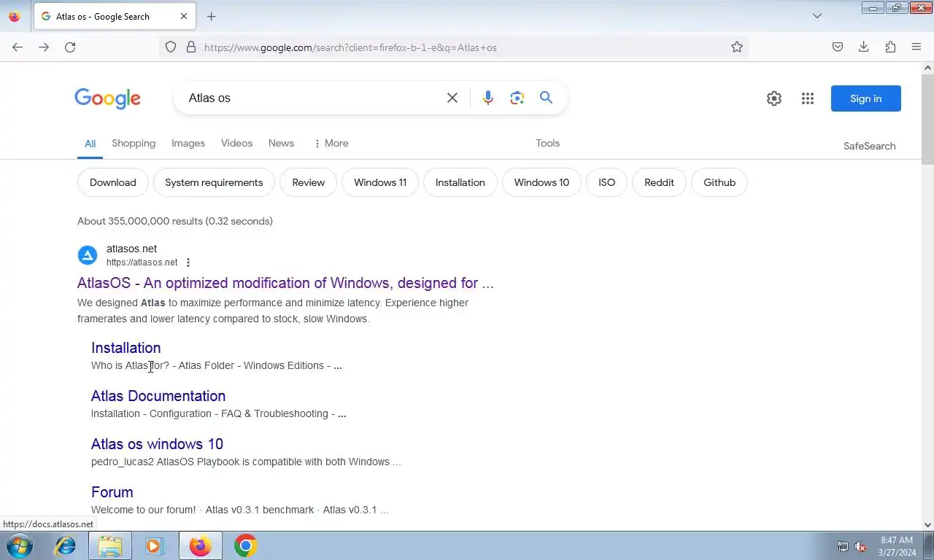This screenshot has width=934, height=560.
Task: Switch to Videos results
Action: pos(236,143)
